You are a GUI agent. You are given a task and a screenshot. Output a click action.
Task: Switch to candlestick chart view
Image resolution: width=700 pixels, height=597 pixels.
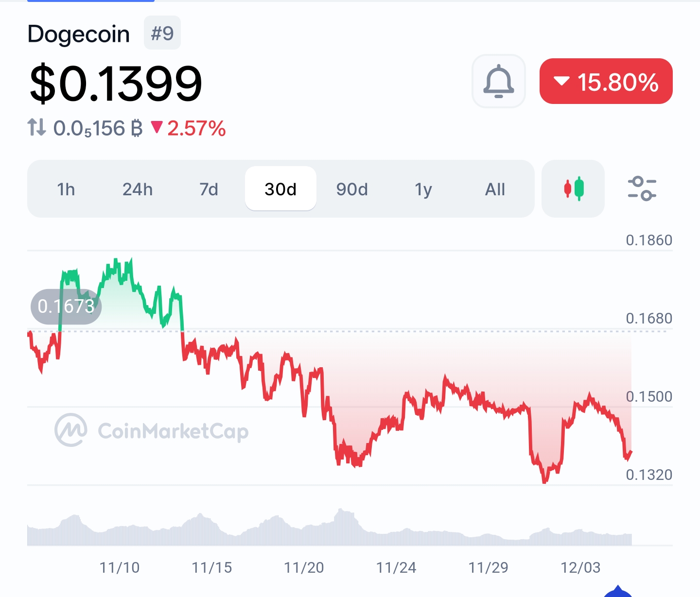(x=573, y=188)
